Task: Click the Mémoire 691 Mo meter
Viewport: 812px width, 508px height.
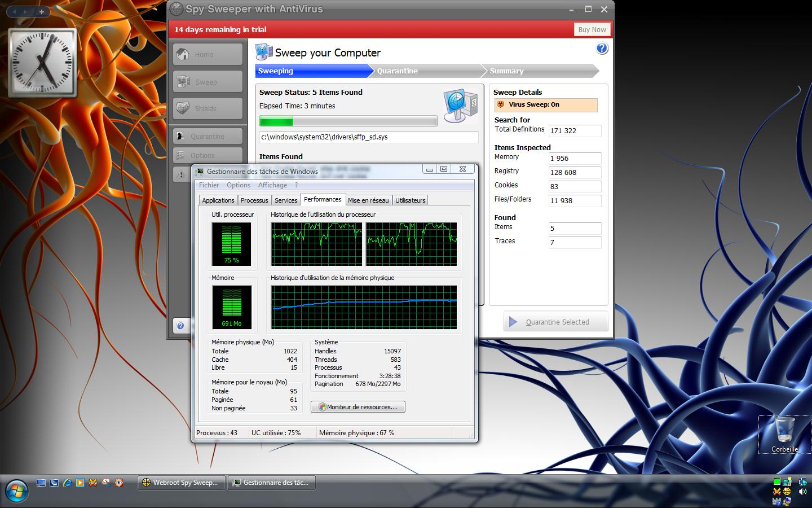Action: coord(231,307)
